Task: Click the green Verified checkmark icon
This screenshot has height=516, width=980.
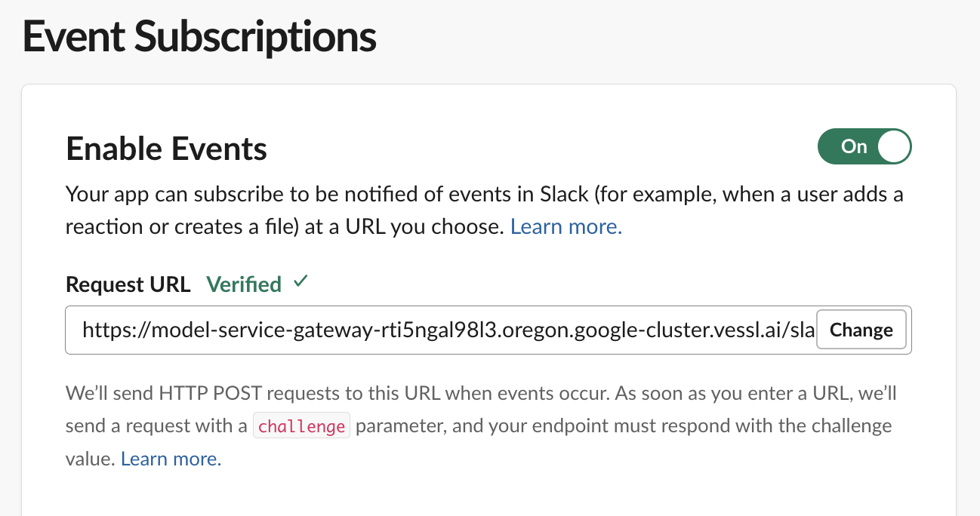Action: click(301, 282)
